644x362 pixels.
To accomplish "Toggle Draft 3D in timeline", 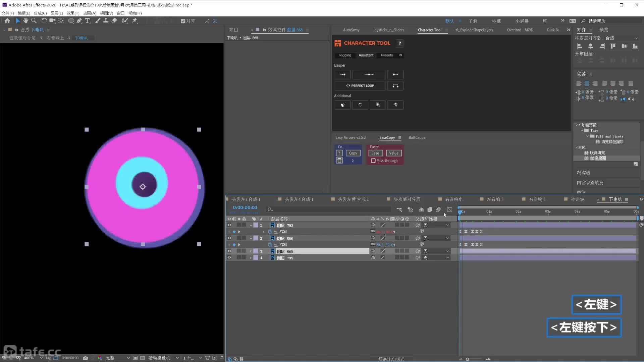I will pos(410,210).
